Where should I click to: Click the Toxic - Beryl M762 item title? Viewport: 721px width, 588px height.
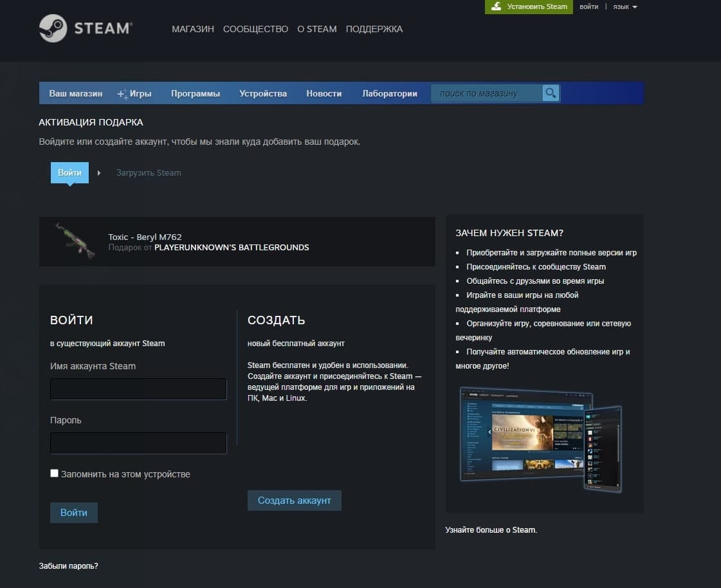tap(145, 237)
